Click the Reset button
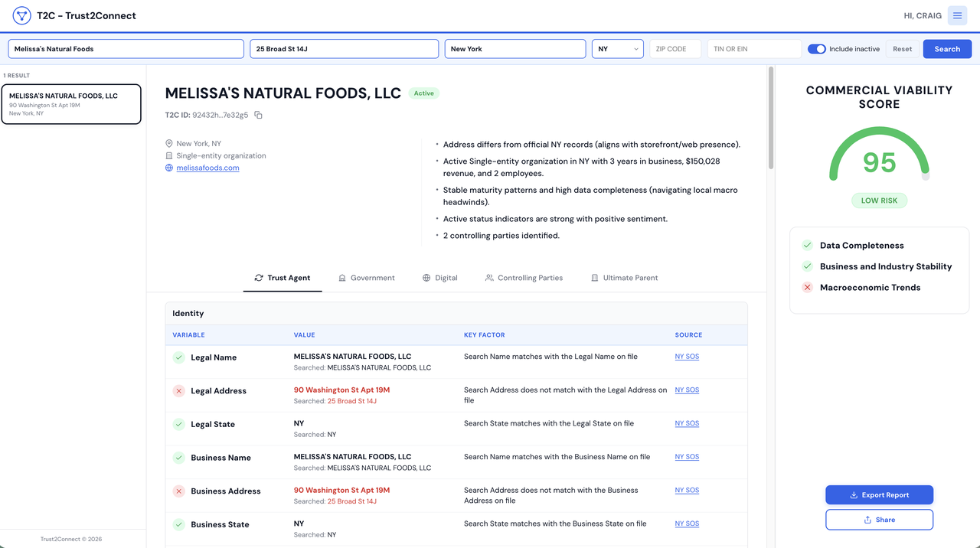This screenshot has height=548, width=980. [x=903, y=49]
